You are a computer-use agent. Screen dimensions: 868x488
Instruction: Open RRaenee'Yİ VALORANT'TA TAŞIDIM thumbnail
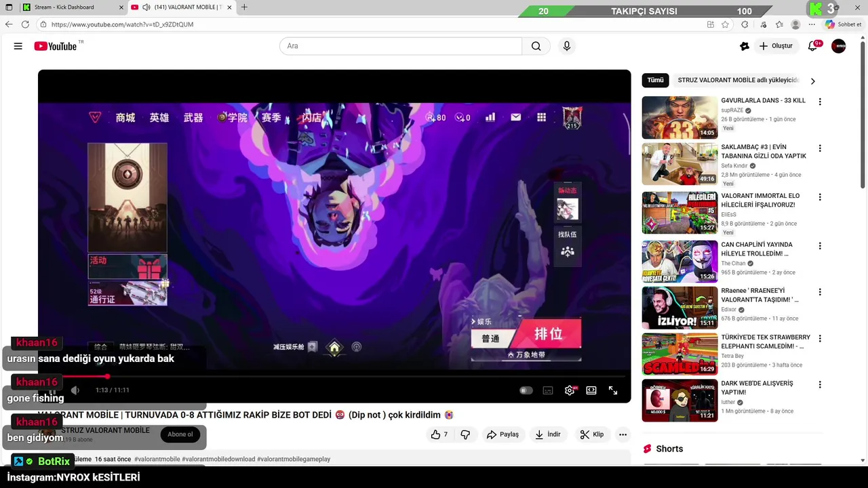coord(679,308)
